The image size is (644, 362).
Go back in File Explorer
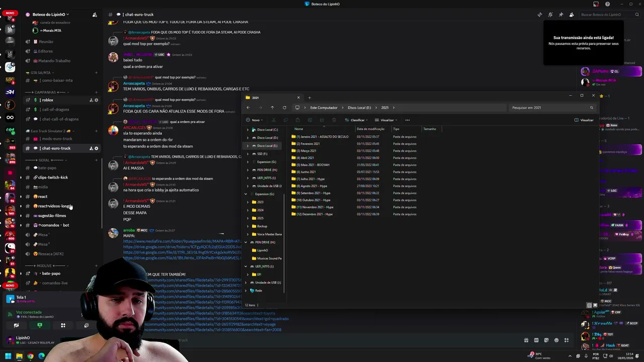248,108
